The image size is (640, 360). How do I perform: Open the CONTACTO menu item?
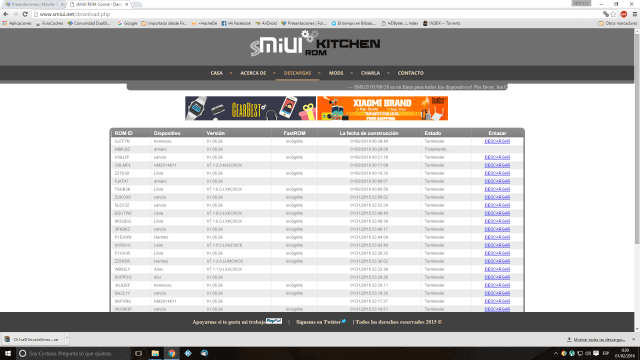point(411,73)
